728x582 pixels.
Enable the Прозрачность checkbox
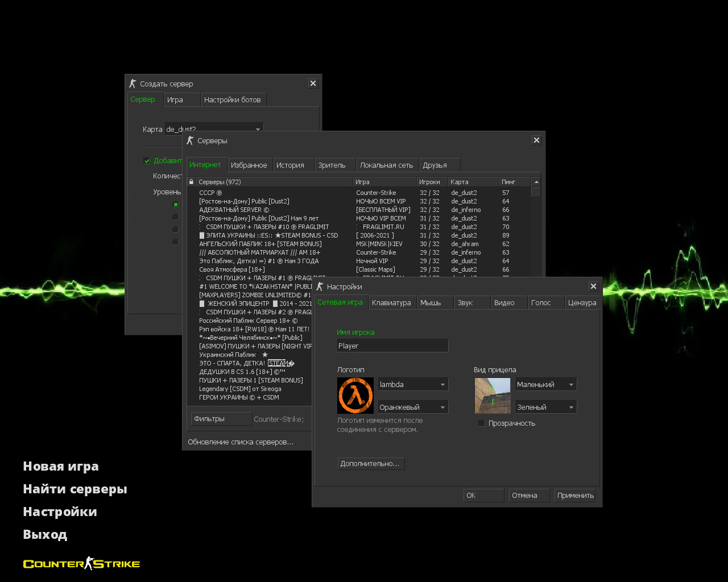click(481, 423)
